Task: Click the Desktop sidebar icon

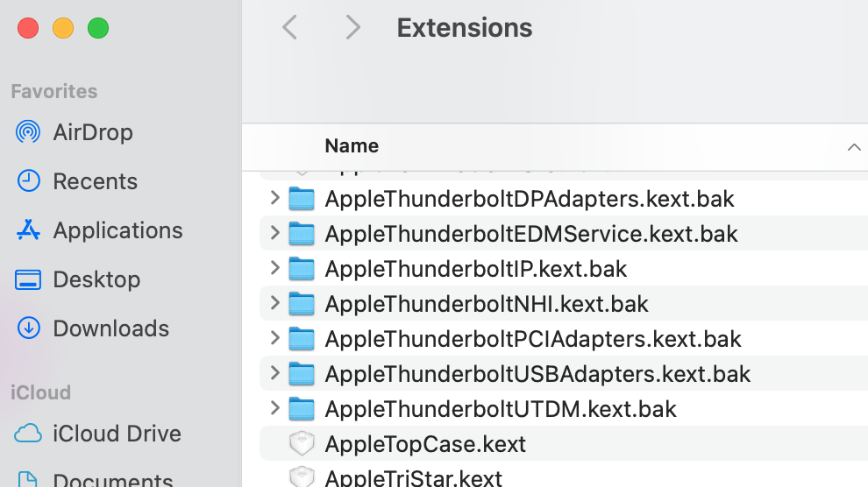Action: pyautogui.click(x=28, y=279)
